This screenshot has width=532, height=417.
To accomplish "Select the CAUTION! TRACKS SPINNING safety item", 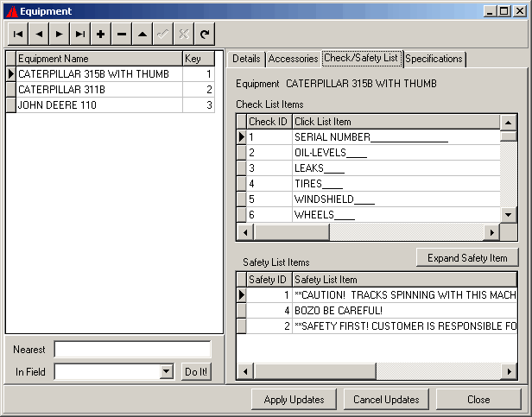I will (x=377, y=295).
